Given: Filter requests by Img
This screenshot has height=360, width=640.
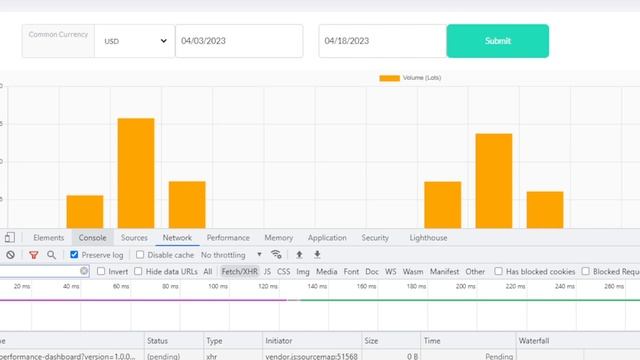Looking at the screenshot, I should pos(303,271).
